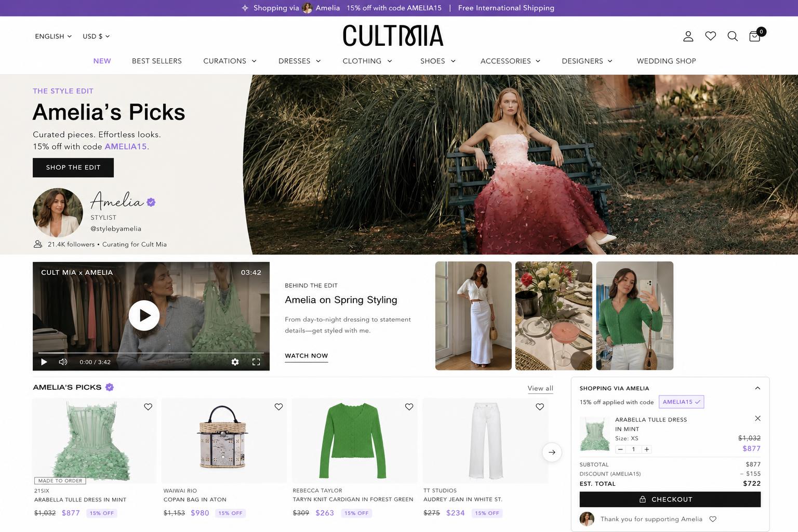Click the cart item dress thumbnail
This screenshot has width=798, height=532.
pyautogui.click(x=595, y=434)
